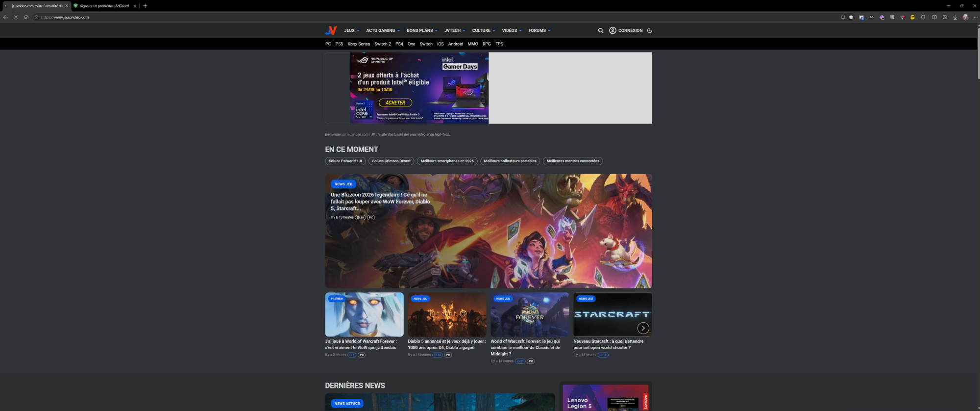Read World of Warcraft Forever Classic Midnight article

pos(525,347)
